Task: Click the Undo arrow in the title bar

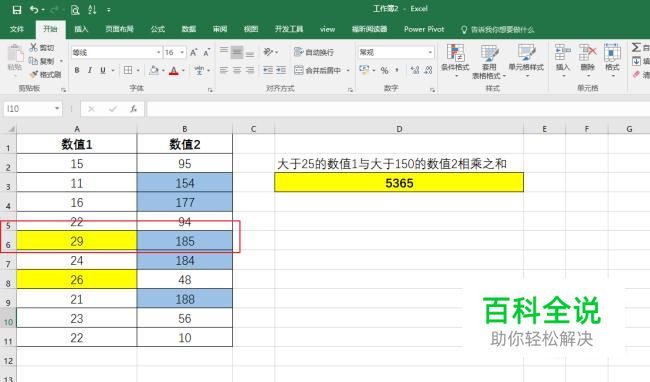Action: (x=34, y=10)
